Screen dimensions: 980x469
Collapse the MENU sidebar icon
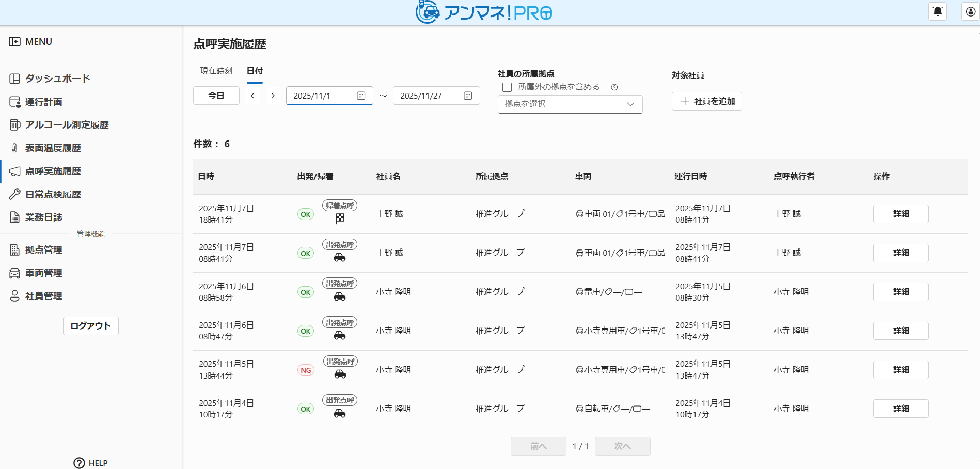pyautogui.click(x=14, y=42)
